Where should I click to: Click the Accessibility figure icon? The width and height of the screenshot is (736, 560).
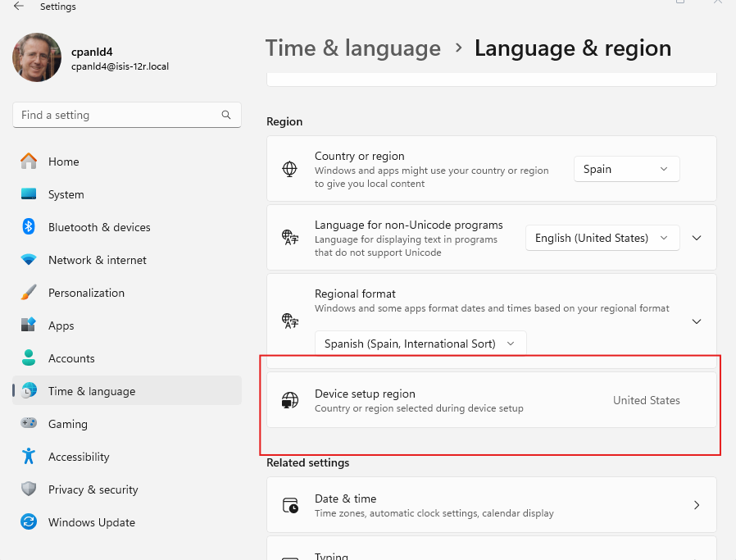(x=29, y=456)
